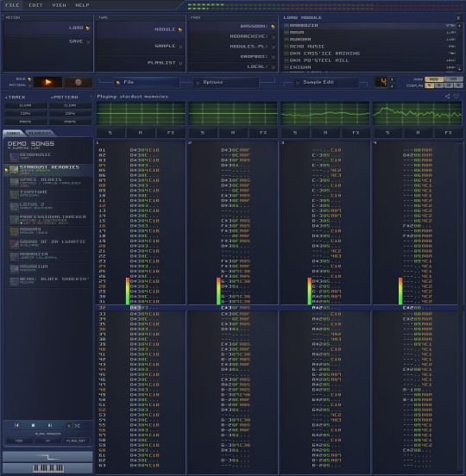This screenshot has width=466, height=476.
Task: Switch to the File panel tab
Action: pos(147,82)
